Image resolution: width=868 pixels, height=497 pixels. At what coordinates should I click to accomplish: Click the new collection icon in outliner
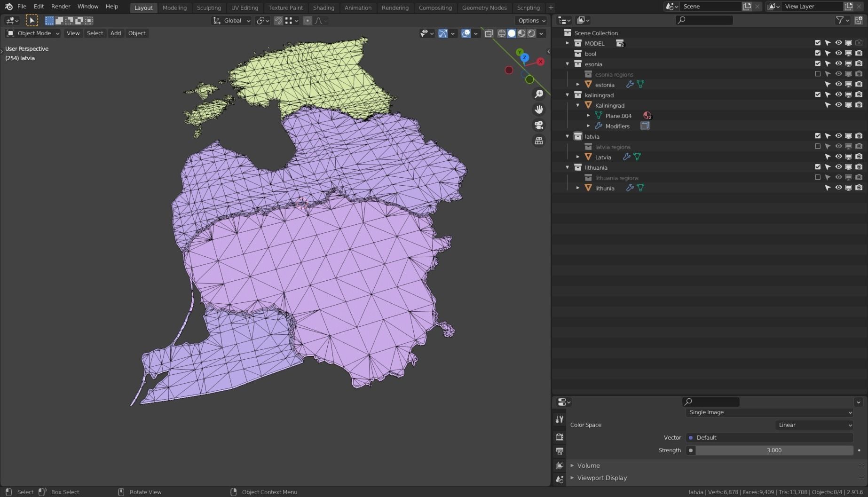tap(859, 20)
